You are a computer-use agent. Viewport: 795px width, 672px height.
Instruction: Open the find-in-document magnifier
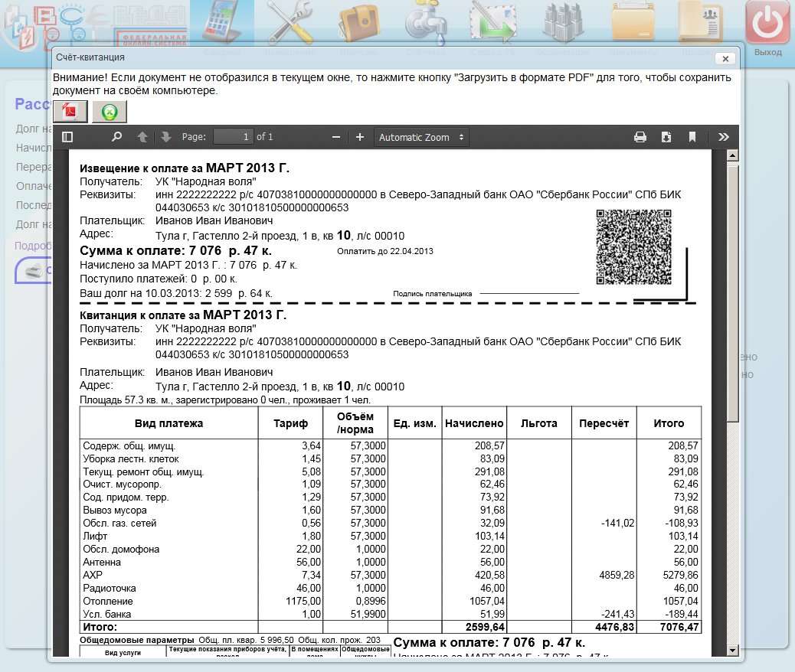pyautogui.click(x=116, y=137)
